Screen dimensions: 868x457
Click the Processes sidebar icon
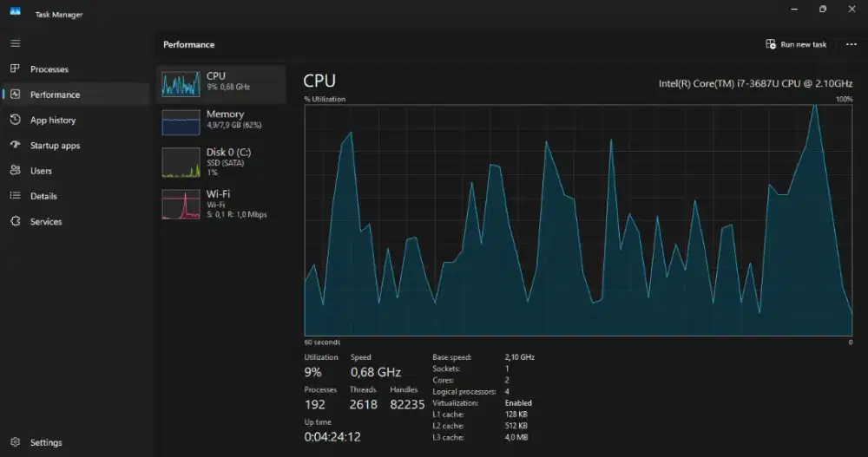[x=15, y=69]
